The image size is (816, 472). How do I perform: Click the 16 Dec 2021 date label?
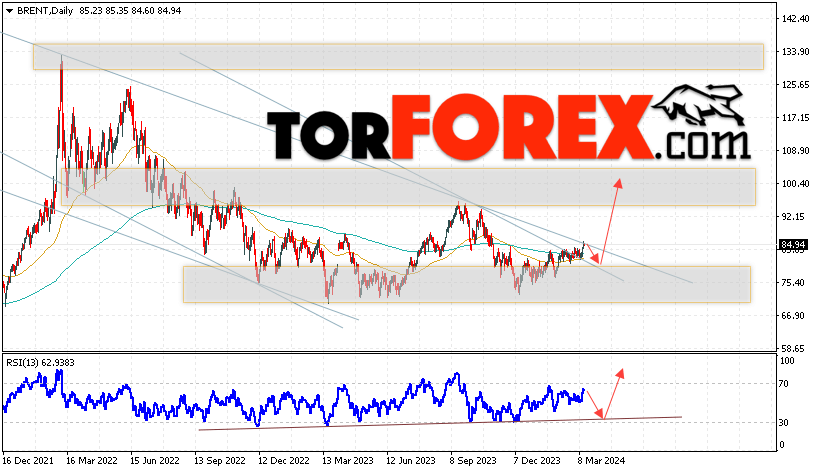pos(28,461)
